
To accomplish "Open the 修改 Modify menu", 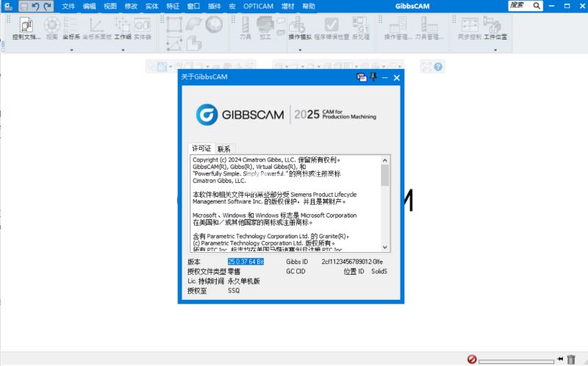I will click(x=131, y=7).
